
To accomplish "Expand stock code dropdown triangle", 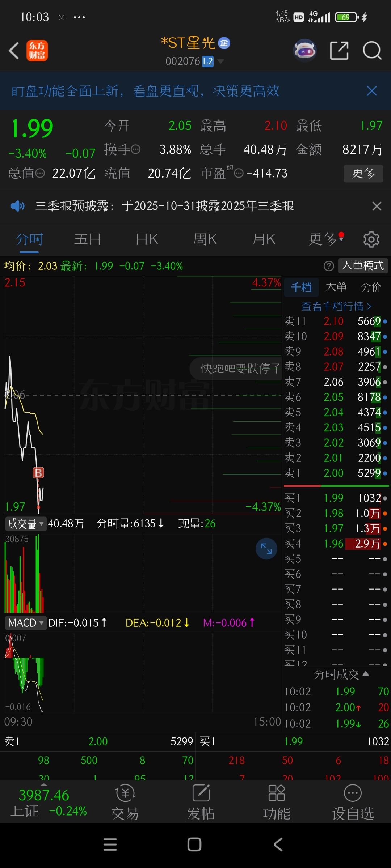I will [220, 61].
